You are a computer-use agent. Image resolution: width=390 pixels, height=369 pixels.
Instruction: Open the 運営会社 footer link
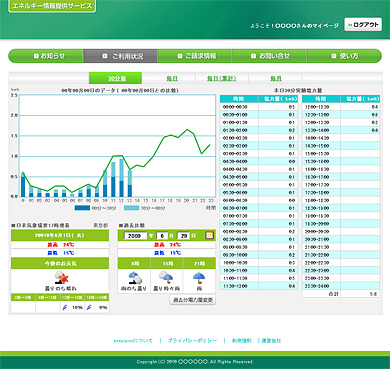[x=271, y=341]
